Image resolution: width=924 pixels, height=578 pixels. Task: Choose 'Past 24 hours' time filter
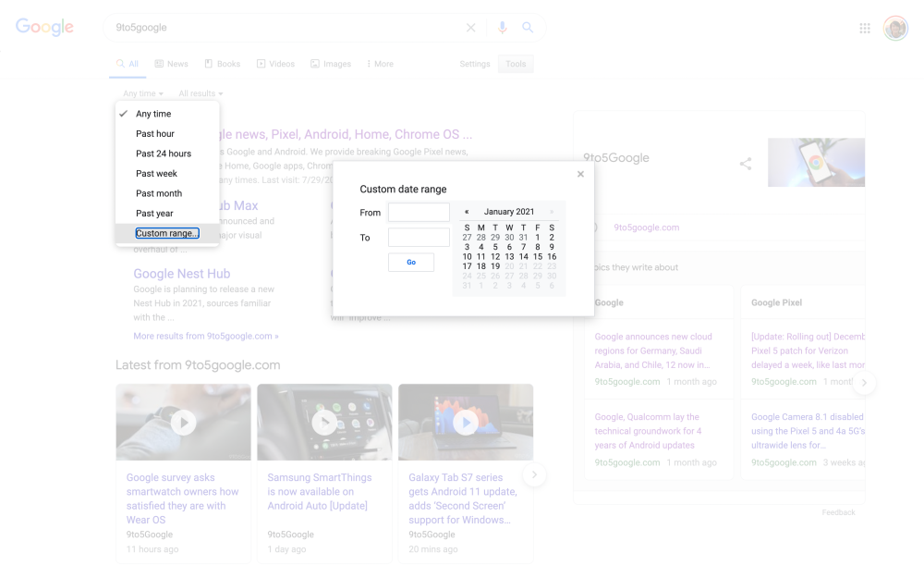(x=164, y=154)
